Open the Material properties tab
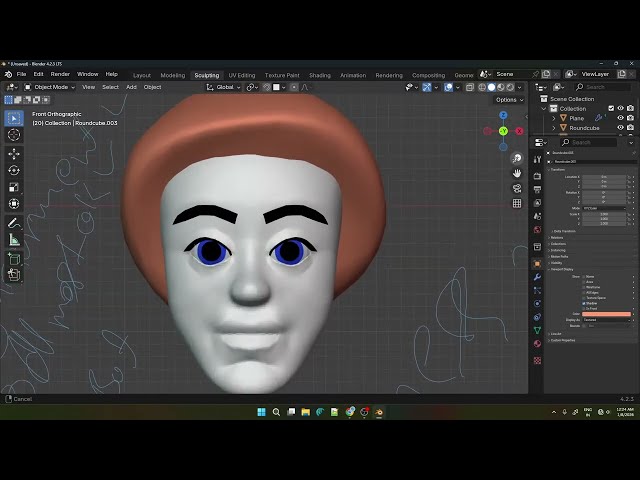 tap(537, 344)
